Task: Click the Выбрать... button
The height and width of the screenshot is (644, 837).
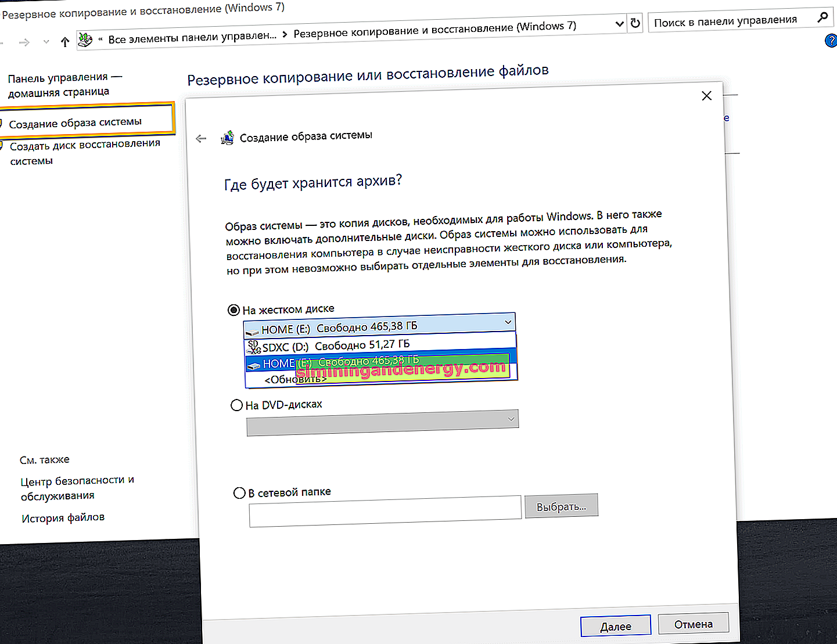Action: click(x=561, y=506)
